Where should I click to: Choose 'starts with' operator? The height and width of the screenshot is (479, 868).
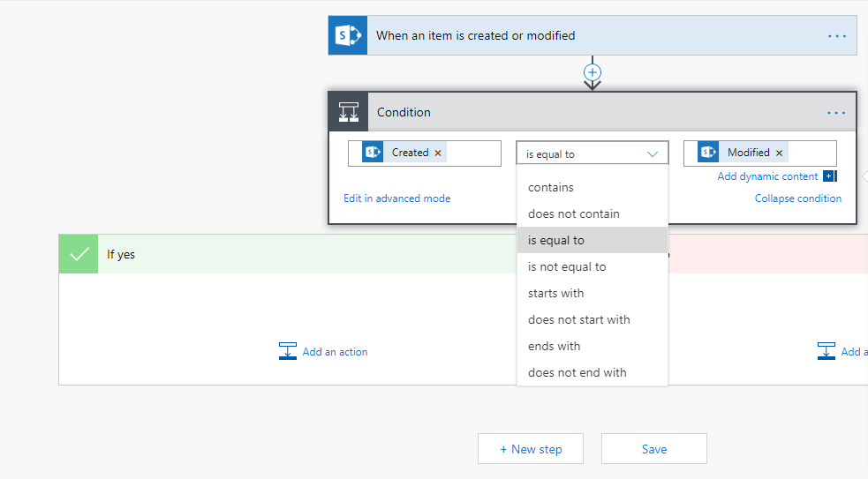593,293
